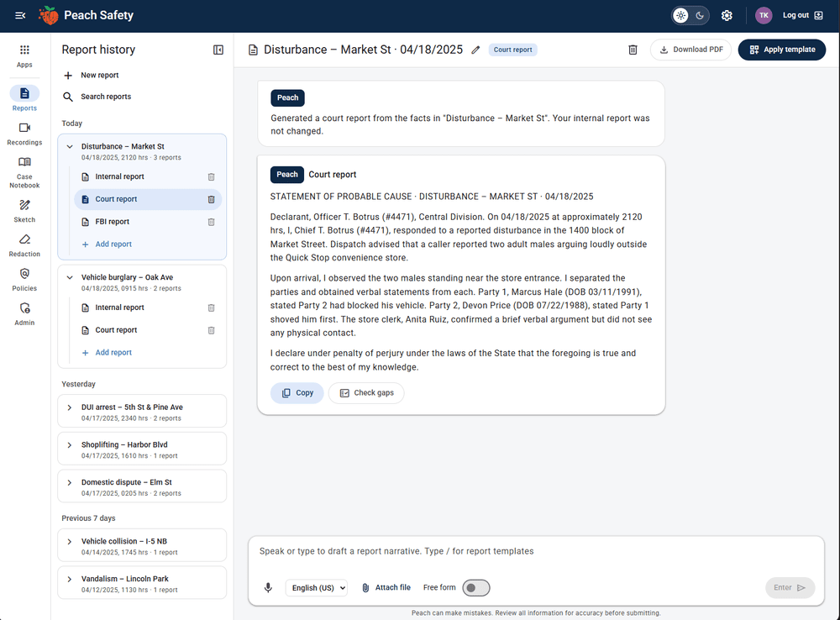Open Recordings in the sidebar
This screenshot has width=840, height=620.
click(x=24, y=134)
